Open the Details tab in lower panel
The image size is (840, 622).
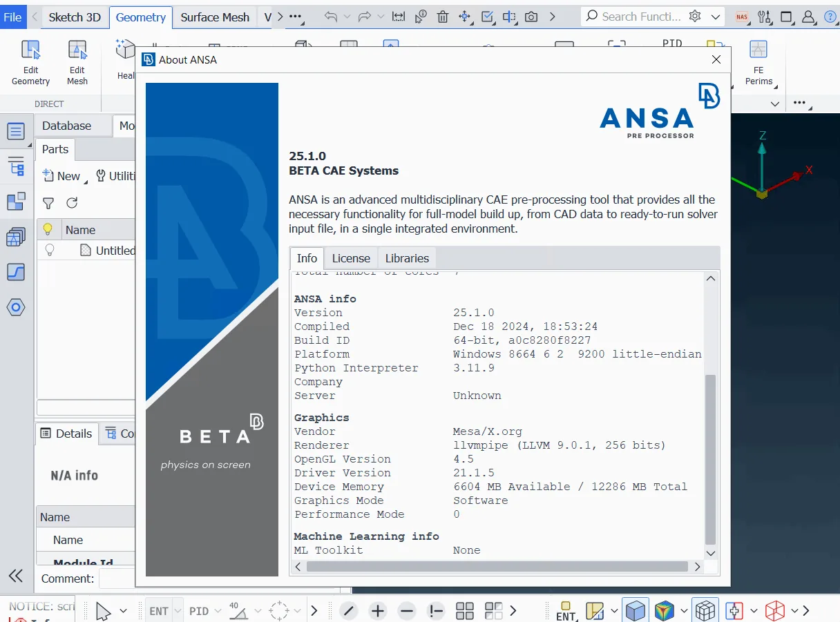67,434
